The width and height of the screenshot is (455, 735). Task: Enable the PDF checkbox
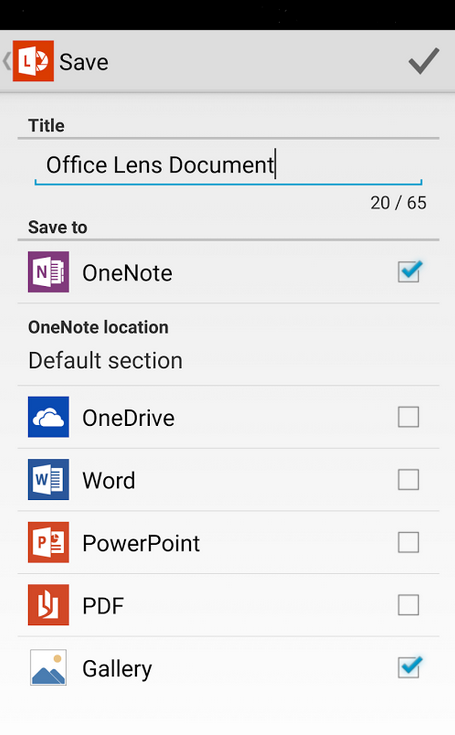coord(409,605)
